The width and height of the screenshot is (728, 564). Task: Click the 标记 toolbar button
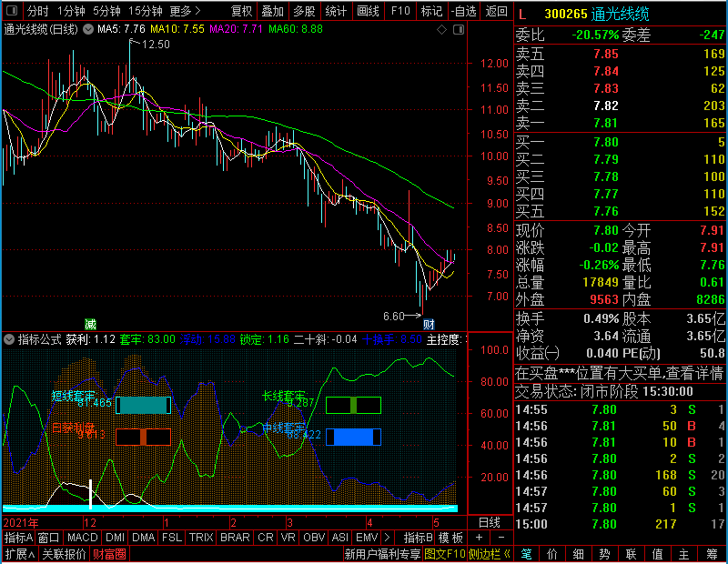tap(431, 11)
